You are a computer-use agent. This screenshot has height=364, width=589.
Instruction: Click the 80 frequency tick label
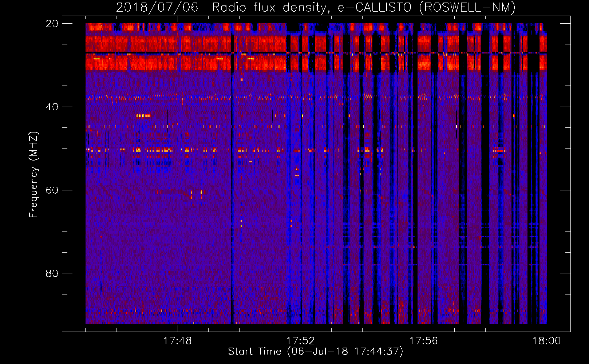pyautogui.click(x=52, y=273)
